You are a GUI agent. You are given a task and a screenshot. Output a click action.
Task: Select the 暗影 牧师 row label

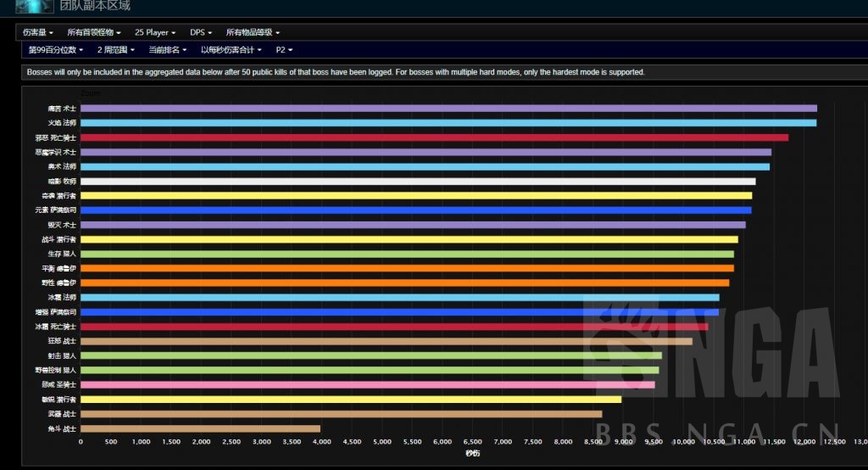[62, 182]
